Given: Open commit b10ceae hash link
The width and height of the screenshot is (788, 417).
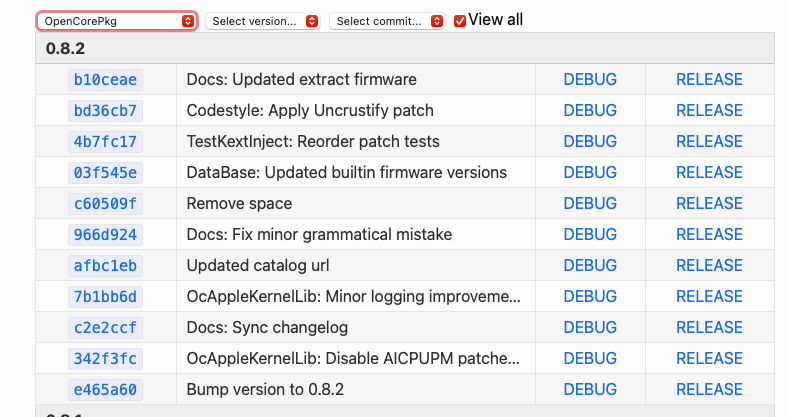Looking at the screenshot, I should click(x=105, y=80).
